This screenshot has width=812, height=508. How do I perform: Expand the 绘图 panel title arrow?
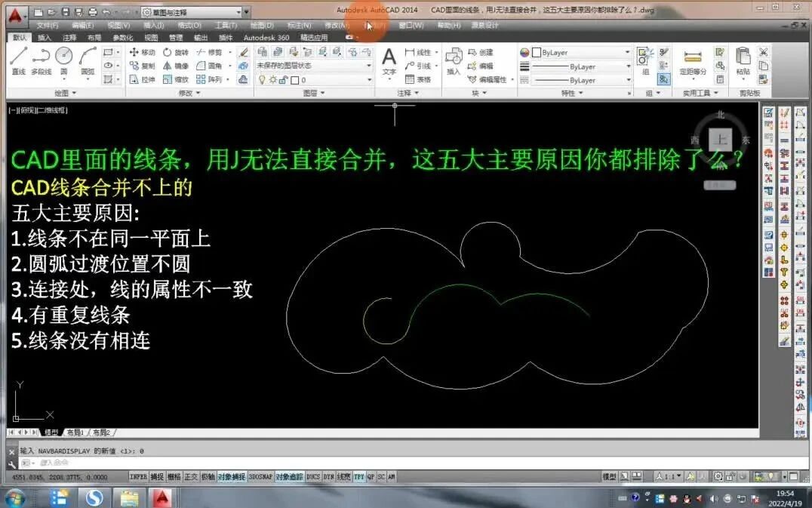point(75,93)
